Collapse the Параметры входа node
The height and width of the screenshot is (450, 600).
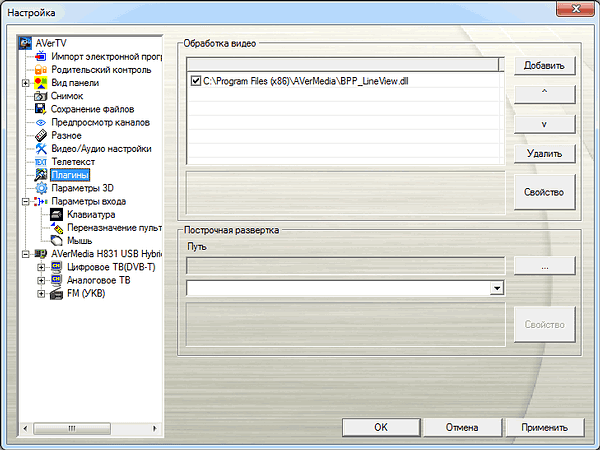tap(26, 201)
